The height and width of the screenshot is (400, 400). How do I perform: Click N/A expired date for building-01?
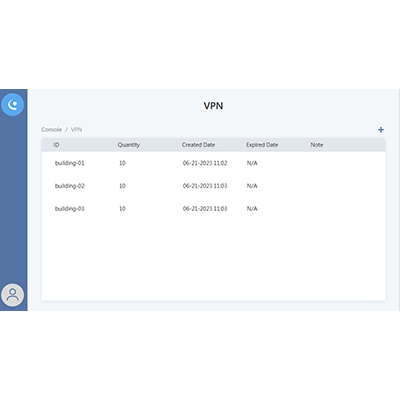click(252, 163)
